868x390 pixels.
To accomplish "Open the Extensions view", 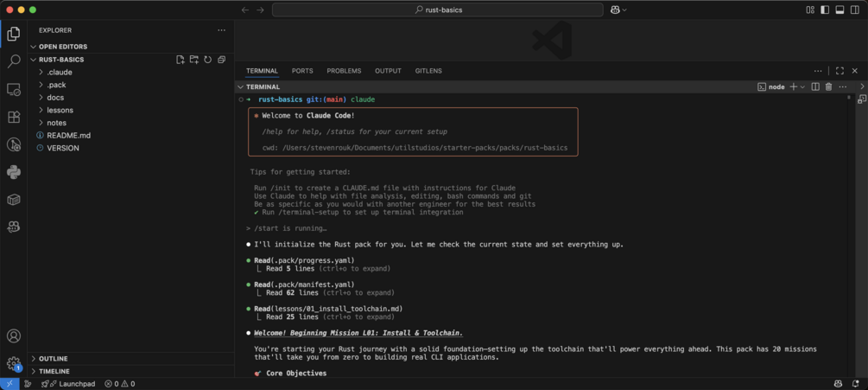I will 13,117.
